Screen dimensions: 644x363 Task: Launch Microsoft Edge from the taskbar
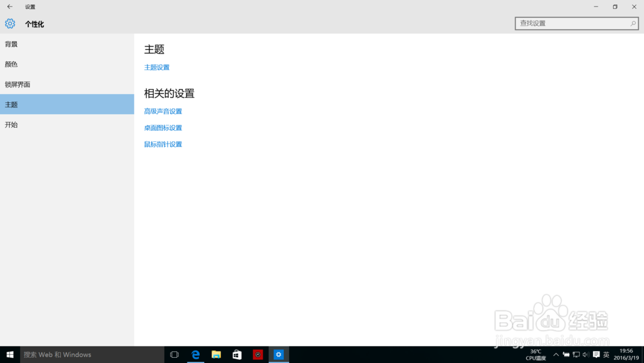pos(196,355)
